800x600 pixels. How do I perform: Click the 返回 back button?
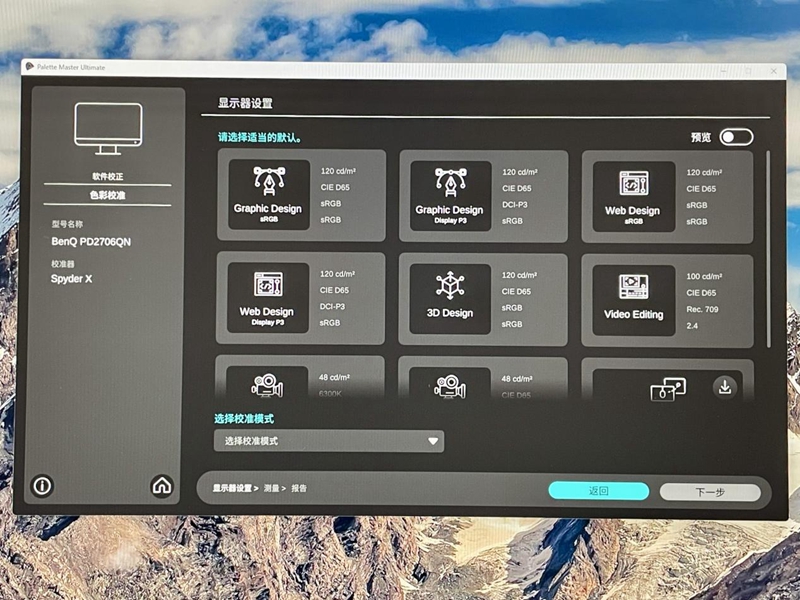tap(598, 491)
